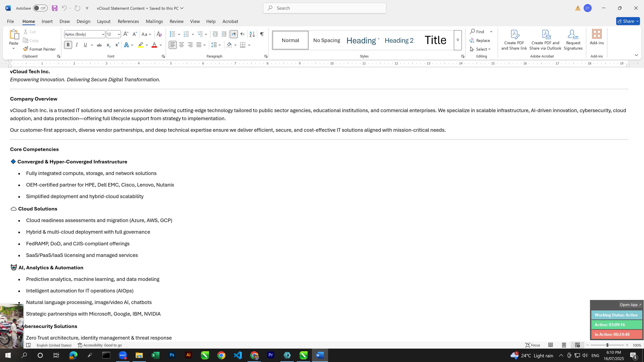Expand the Styles gallery

click(458, 40)
